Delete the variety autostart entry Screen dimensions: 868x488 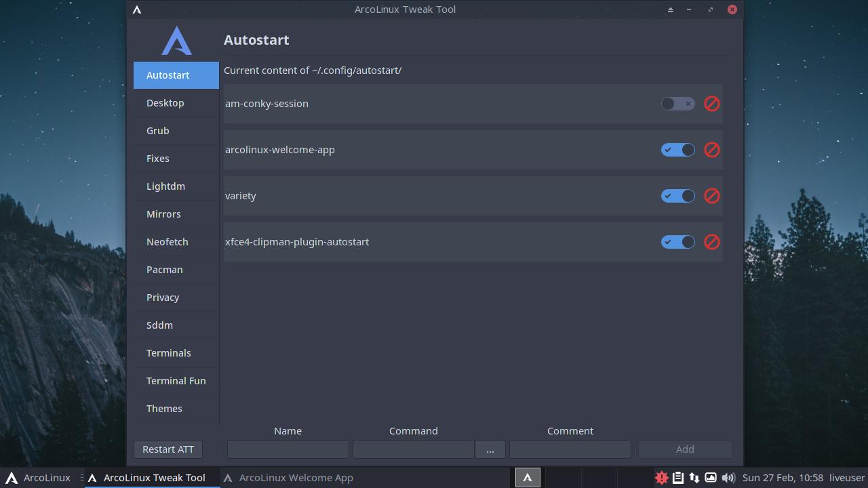click(x=711, y=196)
